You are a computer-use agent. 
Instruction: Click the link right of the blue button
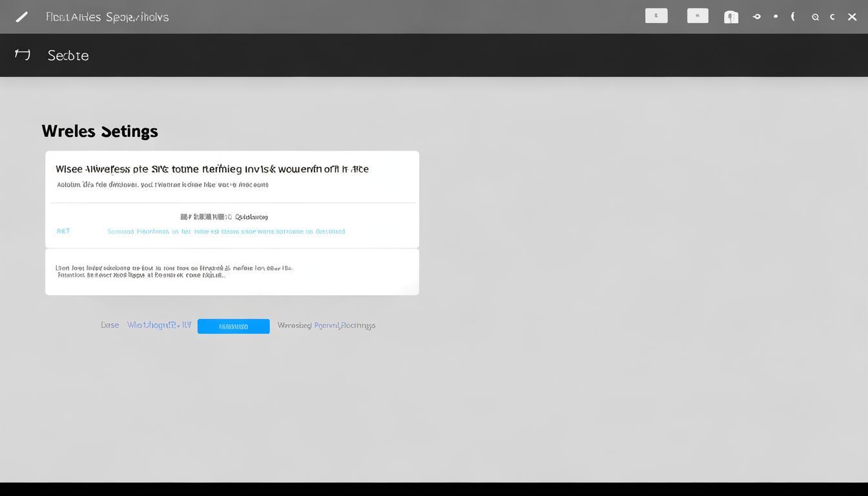[x=326, y=325]
